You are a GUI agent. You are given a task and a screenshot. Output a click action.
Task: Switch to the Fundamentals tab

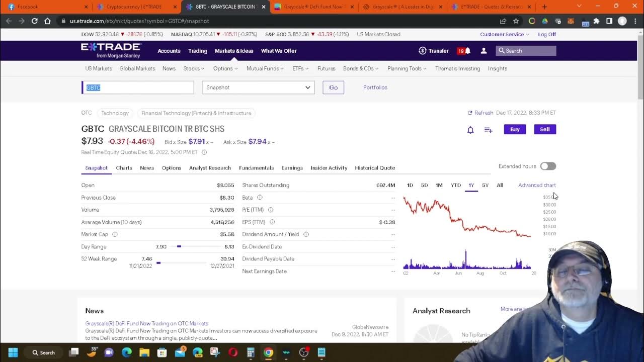pos(256,168)
